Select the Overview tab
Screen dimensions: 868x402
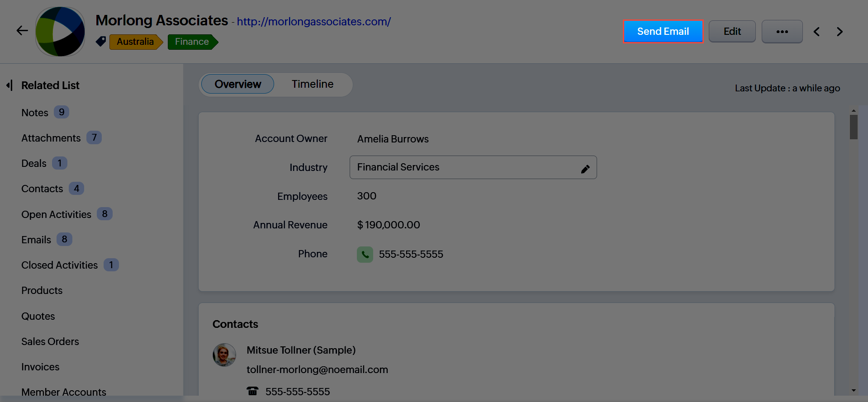pos(237,84)
